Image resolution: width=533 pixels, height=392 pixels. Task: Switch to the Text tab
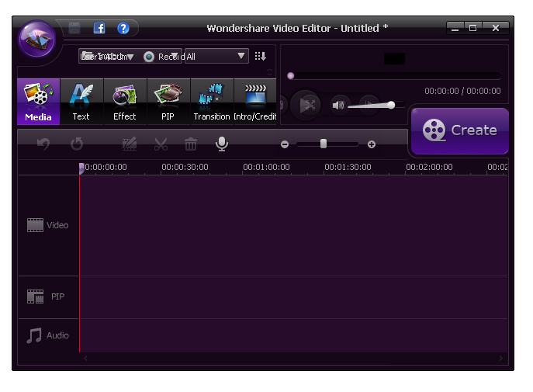(x=81, y=102)
